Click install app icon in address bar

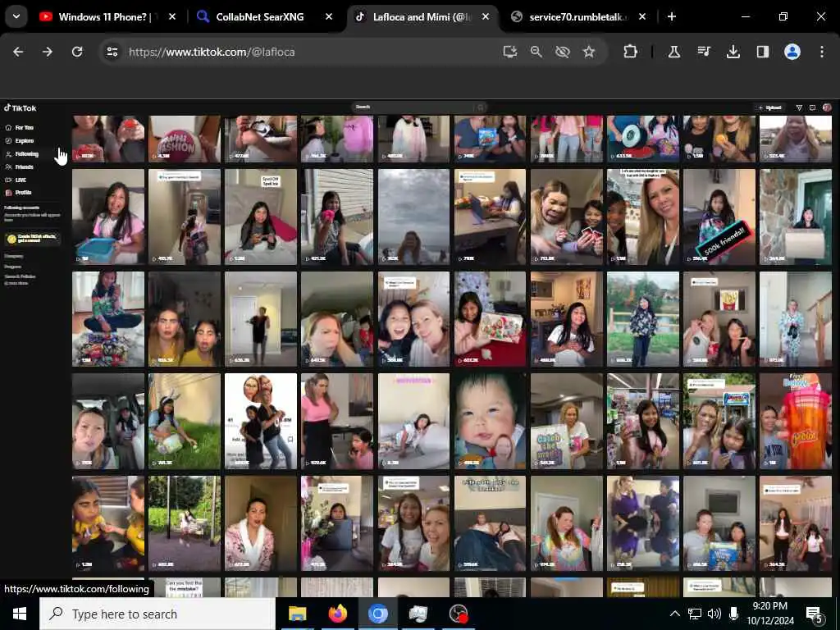[x=510, y=52]
